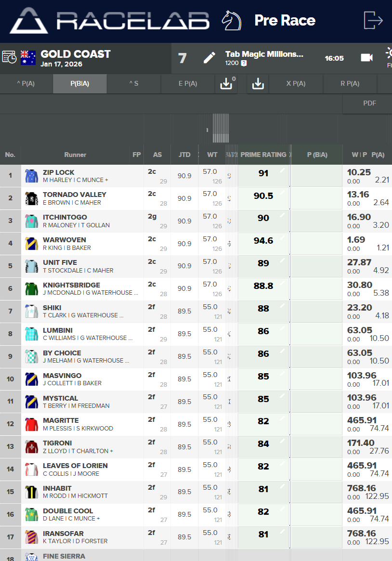Click the download icon without a badge
Image resolution: width=392 pixels, height=561 pixels.
(x=258, y=84)
